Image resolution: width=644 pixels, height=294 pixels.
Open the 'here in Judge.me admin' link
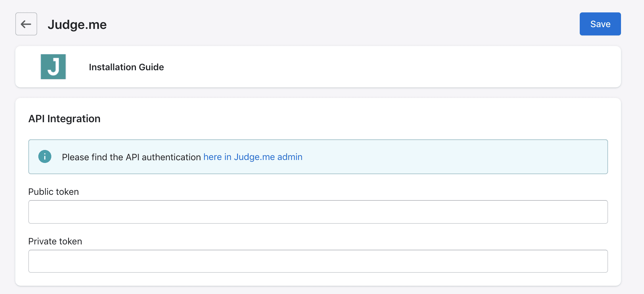[253, 157]
